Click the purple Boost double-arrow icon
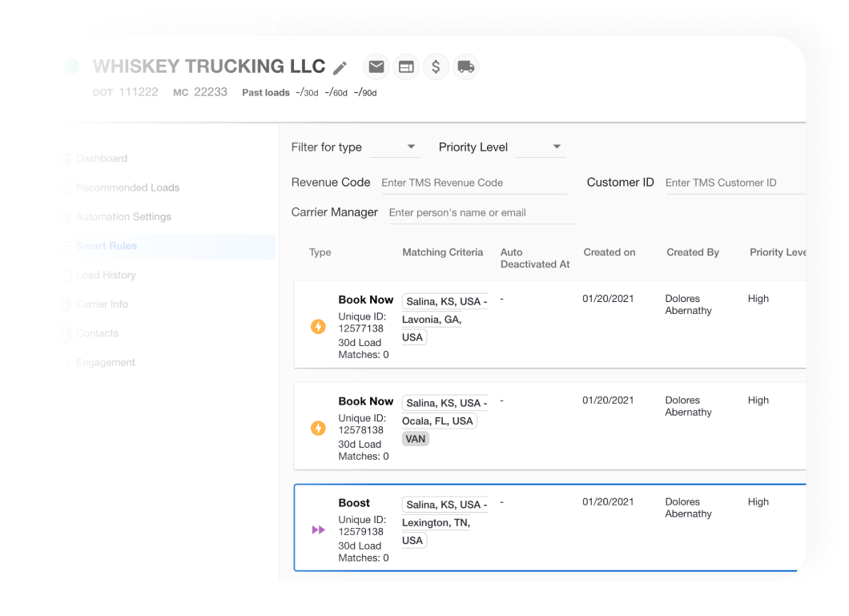 click(x=318, y=530)
